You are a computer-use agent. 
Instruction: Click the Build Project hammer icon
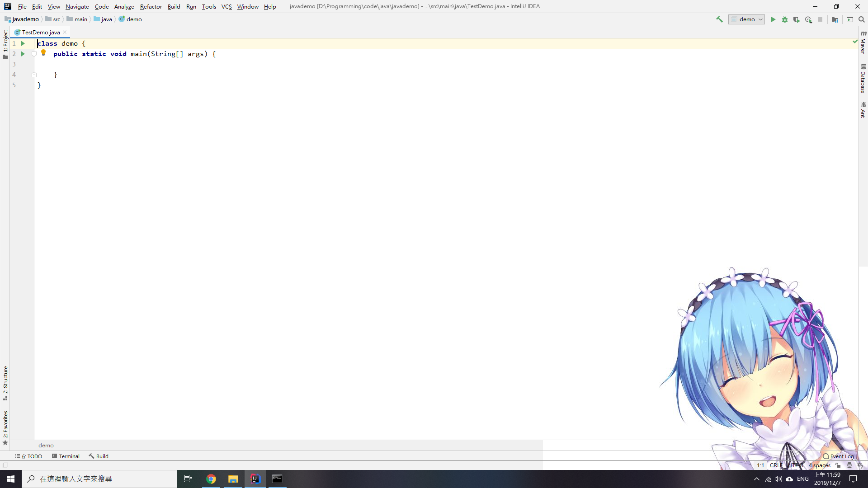tap(719, 19)
